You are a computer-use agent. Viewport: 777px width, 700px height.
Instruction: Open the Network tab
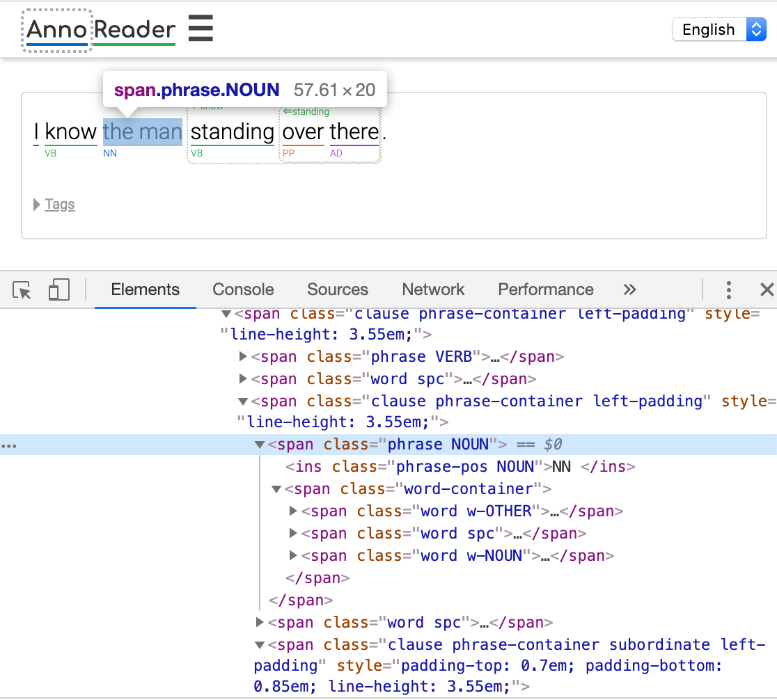click(432, 290)
